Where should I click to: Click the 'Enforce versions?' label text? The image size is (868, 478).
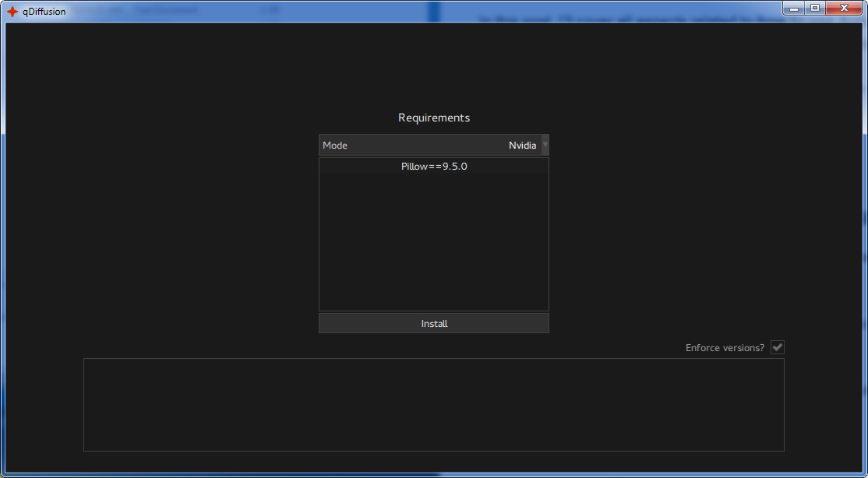pyautogui.click(x=725, y=348)
